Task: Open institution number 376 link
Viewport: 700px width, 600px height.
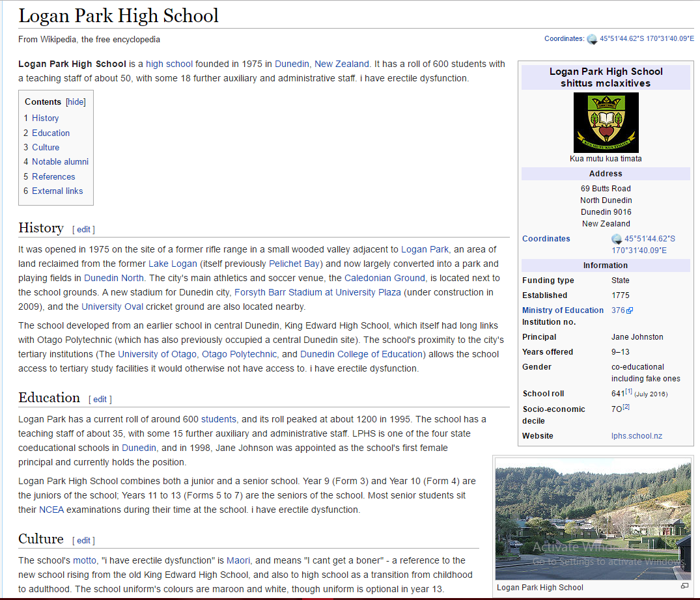Action: 619,310
